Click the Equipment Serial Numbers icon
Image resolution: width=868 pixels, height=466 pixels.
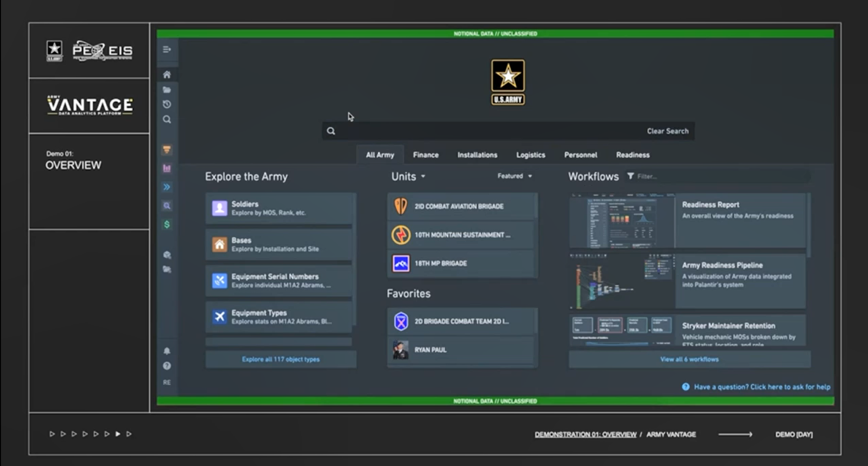pos(219,280)
